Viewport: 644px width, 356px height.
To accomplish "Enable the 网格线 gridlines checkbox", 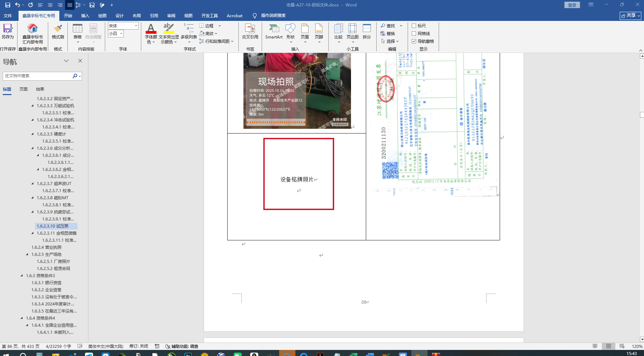I will coord(414,33).
